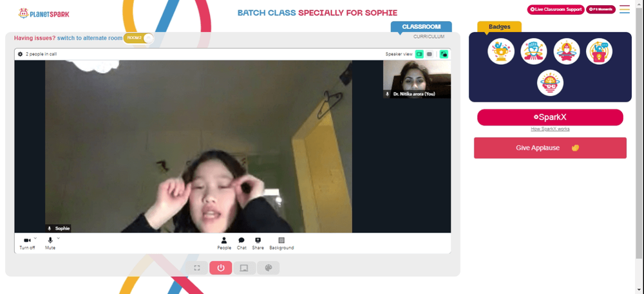Click '2 people in call' text
644x294 pixels.
click(41, 54)
